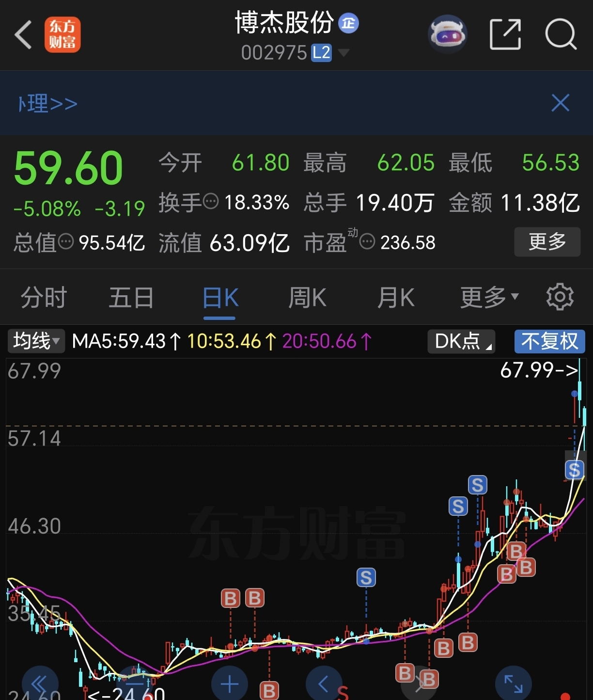Move chart left with round arrow button
This screenshot has height=700, width=593.
coord(324,684)
